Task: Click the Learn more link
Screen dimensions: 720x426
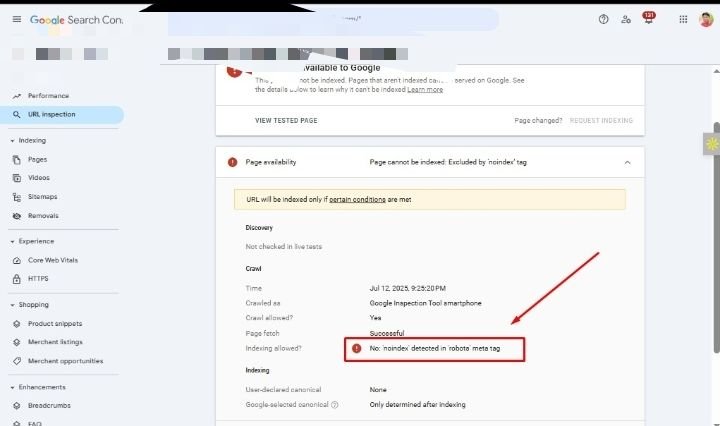Action: click(x=425, y=90)
